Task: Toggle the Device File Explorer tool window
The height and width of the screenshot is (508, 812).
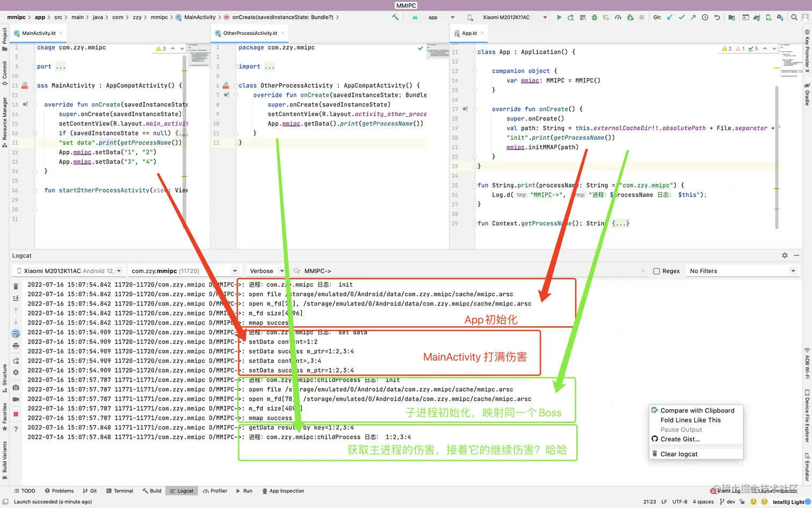Action: pyautogui.click(x=807, y=416)
